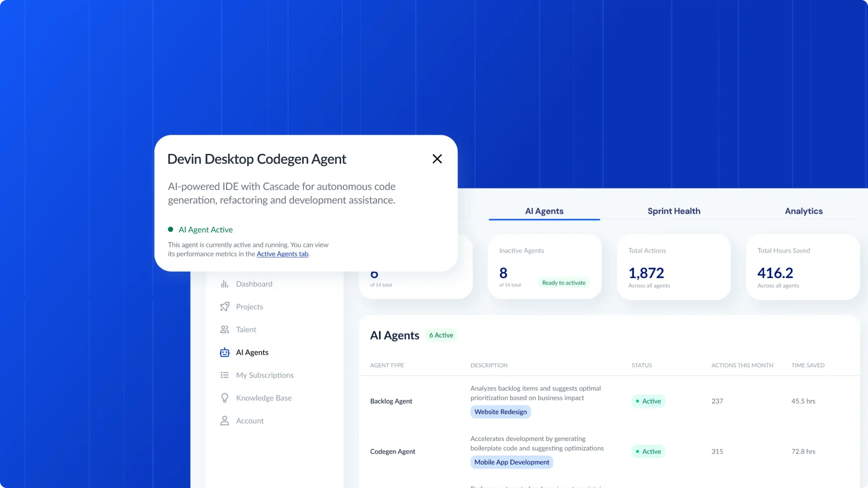This screenshot has width=868, height=488.
Task: Click the Backlog Agent Active status badge
Action: click(x=648, y=401)
